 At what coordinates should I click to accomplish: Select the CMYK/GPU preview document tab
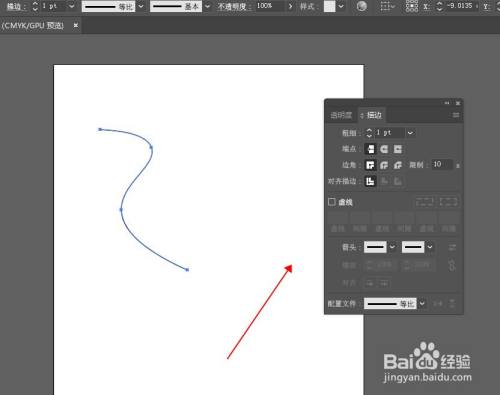(x=33, y=26)
